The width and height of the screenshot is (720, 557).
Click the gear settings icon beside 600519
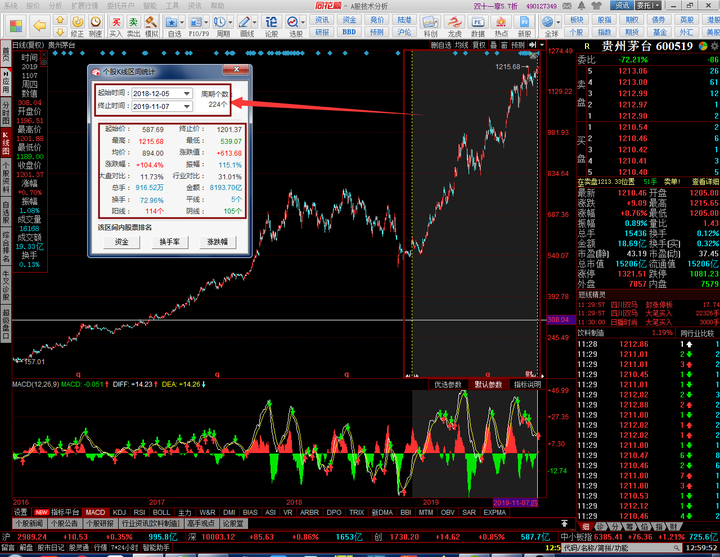pos(714,46)
